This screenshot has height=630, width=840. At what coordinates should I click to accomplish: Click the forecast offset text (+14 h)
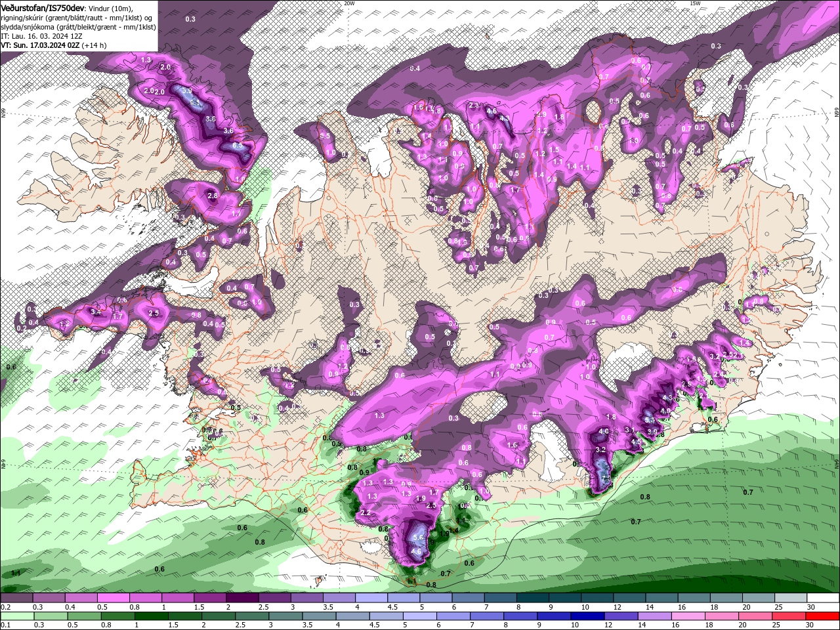click(x=94, y=45)
